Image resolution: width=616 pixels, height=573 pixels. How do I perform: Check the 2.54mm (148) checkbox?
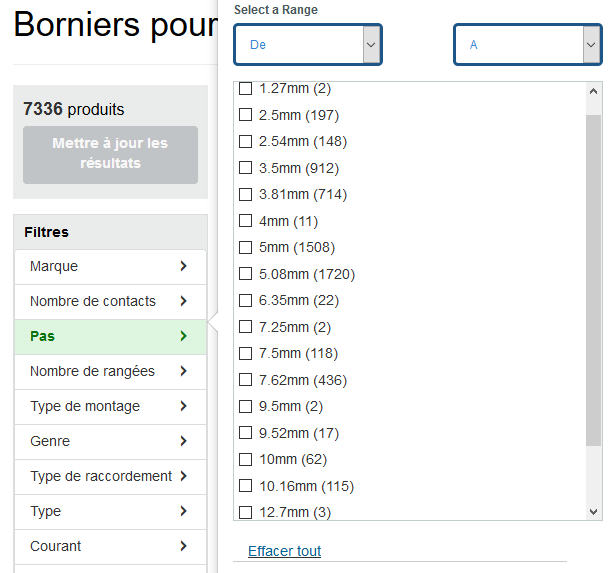pyautogui.click(x=246, y=141)
